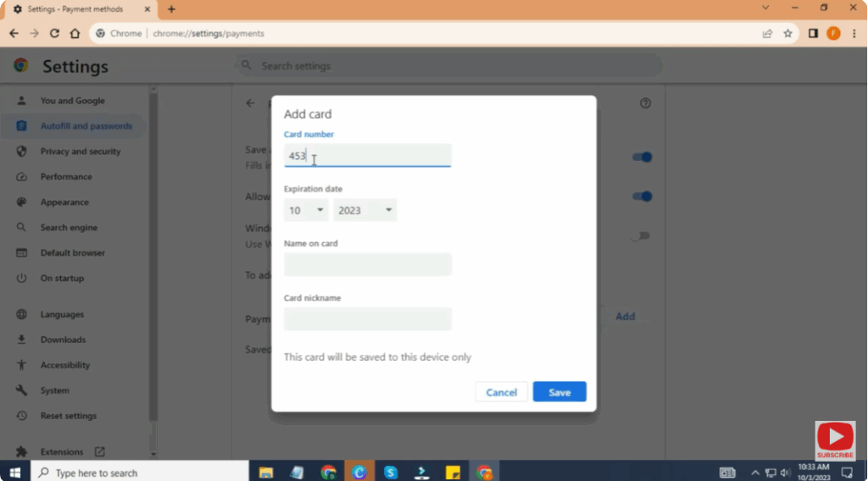Open the notification center icon
This screenshot has height=481, width=868.
[x=847, y=473]
